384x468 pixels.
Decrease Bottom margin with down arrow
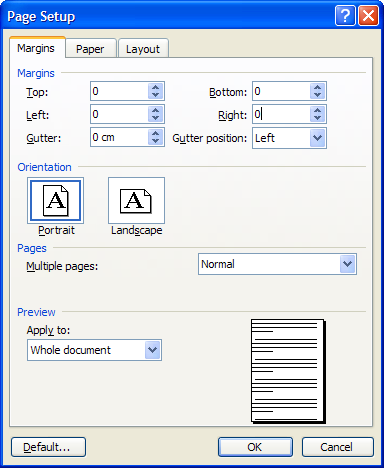pos(317,95)
